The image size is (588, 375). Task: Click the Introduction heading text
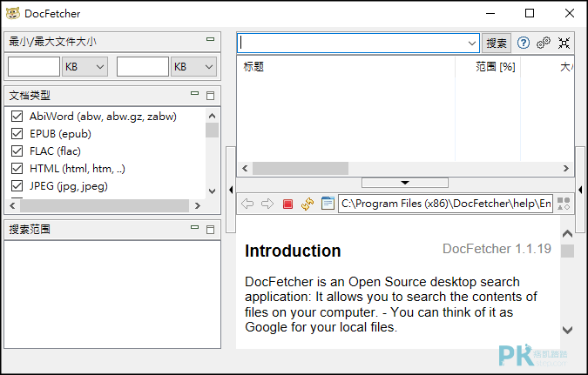click(293, 251)
